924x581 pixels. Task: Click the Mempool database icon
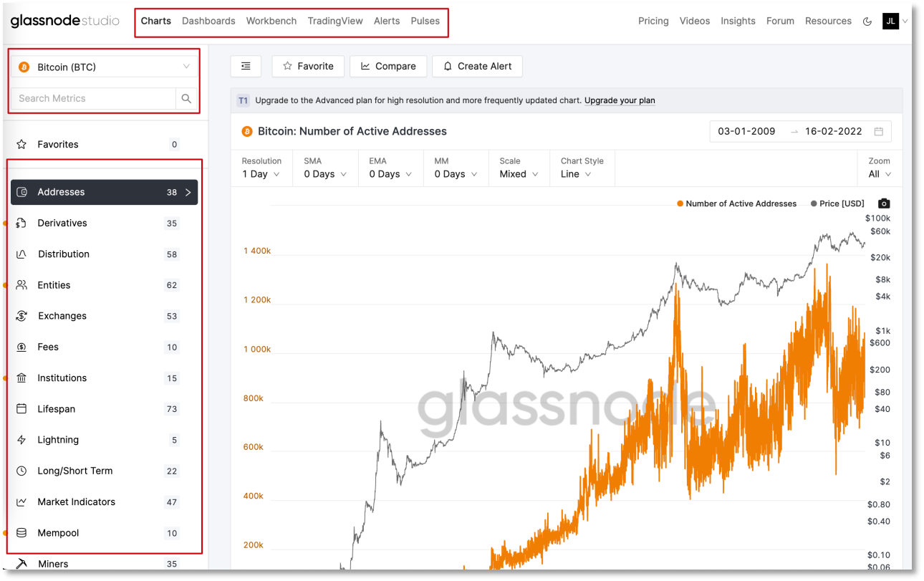coord(21,533)
